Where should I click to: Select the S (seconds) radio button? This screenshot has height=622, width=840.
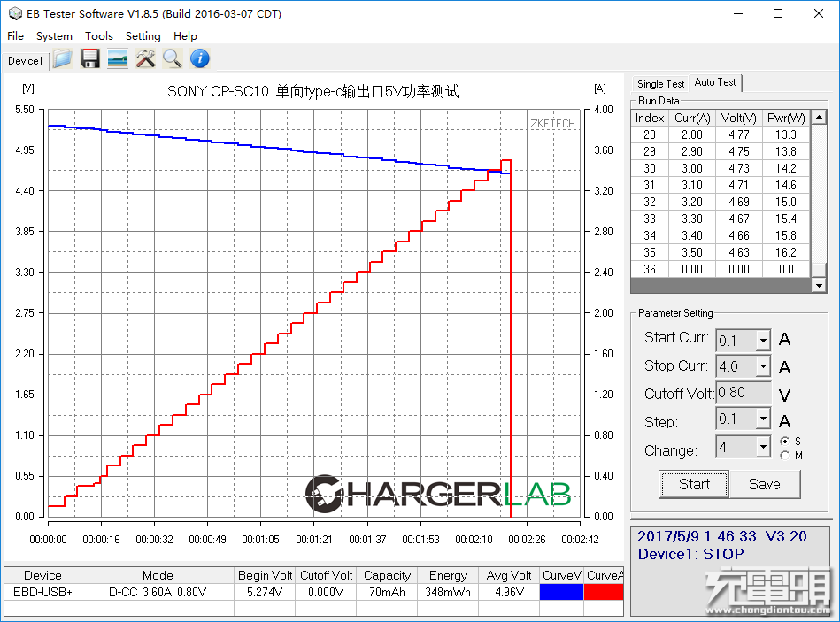pos(785,442)
